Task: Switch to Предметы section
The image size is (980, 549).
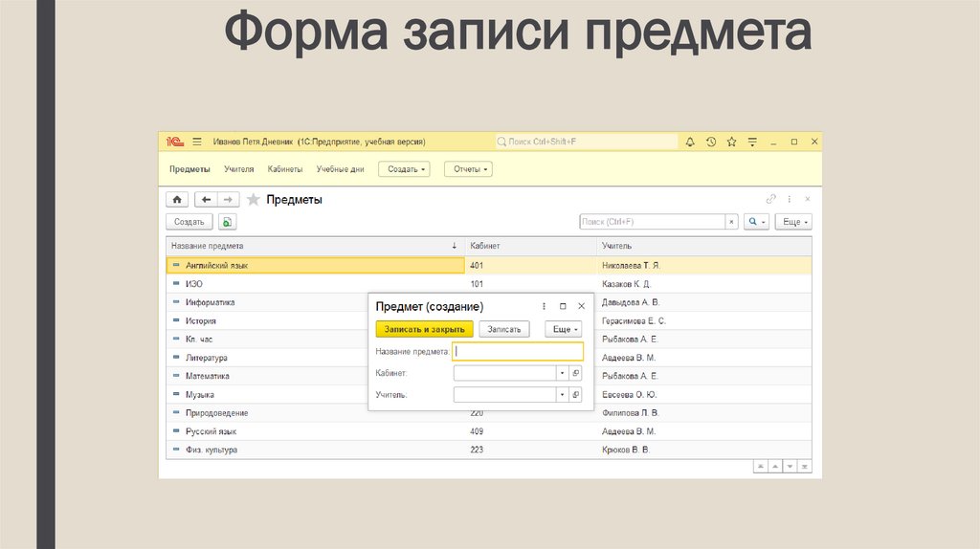Action: [x=189, y=169]
